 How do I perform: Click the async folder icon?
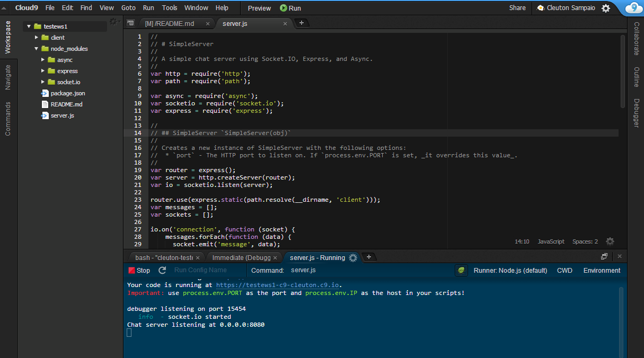click(x=51, y=60)
